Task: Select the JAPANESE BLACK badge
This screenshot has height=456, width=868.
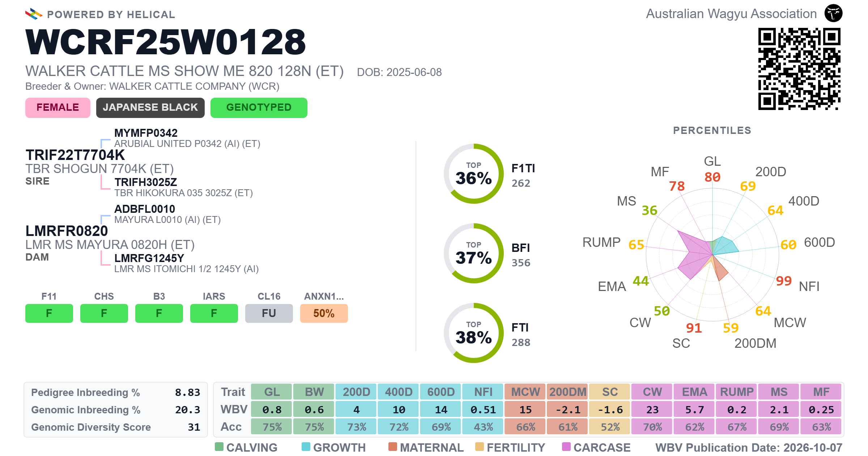Action: pos(150,107)
